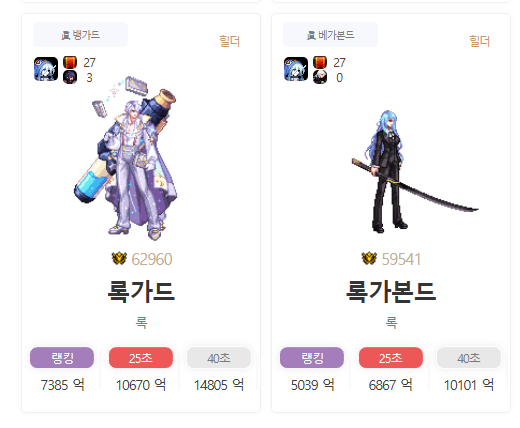Screen dimensions: 520x428
Task: Click fame badge icon next to 59541
Action: pos(369,259)
